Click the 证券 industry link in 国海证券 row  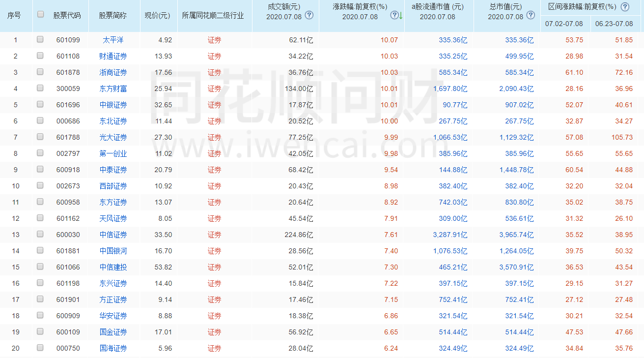pyautogui.click(x=215, y=348)
